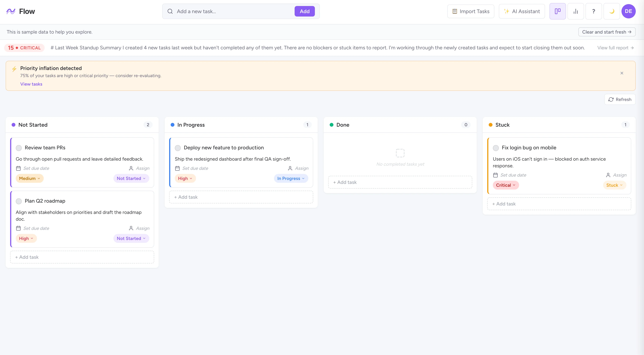Click person icon on Plan Q2 roadmap

pyautogui.click(x=131, y=228)
